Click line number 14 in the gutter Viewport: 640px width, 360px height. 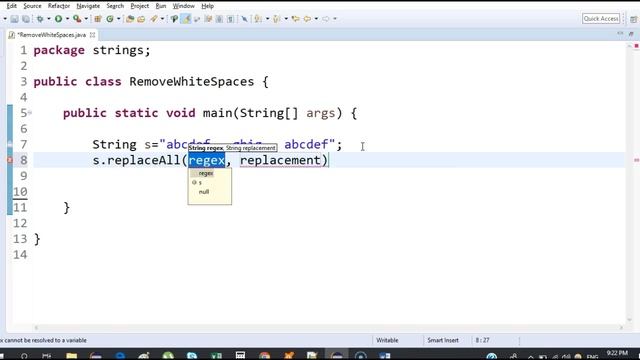[20, 255]
